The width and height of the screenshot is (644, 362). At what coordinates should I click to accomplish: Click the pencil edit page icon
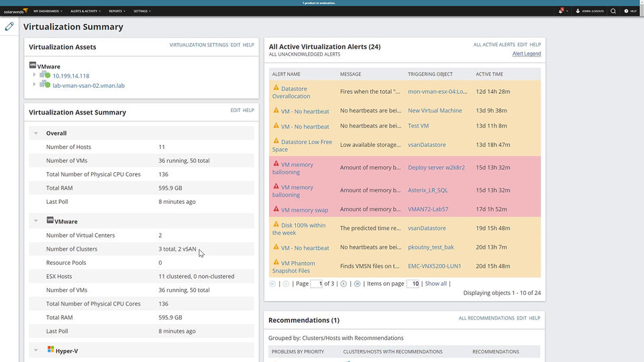pyautogui.click(x=9, y=27)
